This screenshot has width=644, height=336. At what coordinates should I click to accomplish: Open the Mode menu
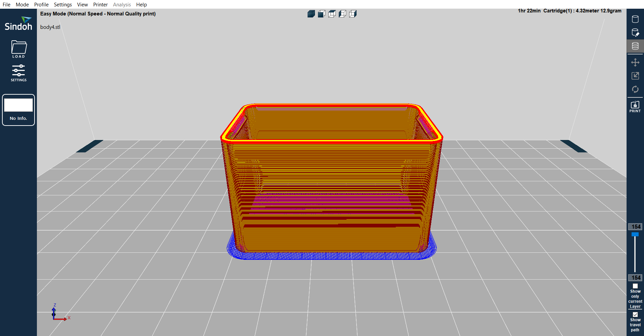[x=22, y=4]
